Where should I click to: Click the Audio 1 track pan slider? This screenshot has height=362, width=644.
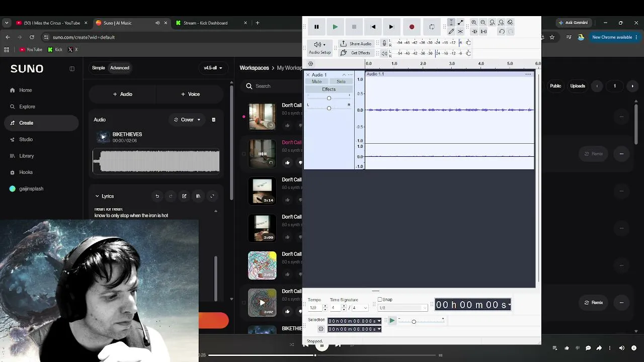[329, 108]
